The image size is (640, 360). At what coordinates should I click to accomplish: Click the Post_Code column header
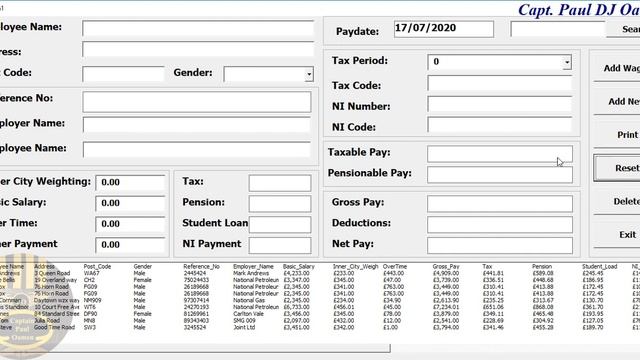point(97,267)
